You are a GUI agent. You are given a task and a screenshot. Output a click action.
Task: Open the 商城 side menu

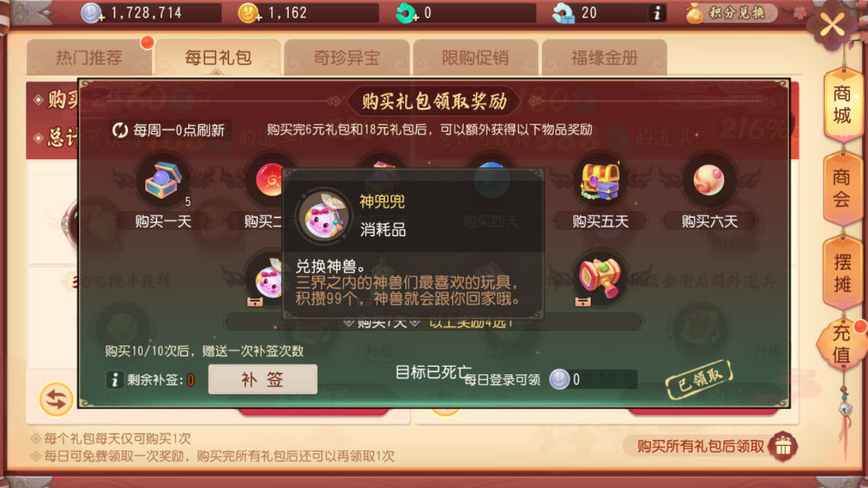[x=842, y=106]
